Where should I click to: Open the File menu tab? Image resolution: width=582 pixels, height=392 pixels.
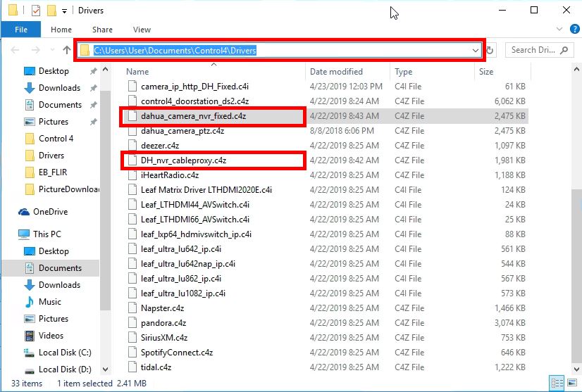coord(21,30)
